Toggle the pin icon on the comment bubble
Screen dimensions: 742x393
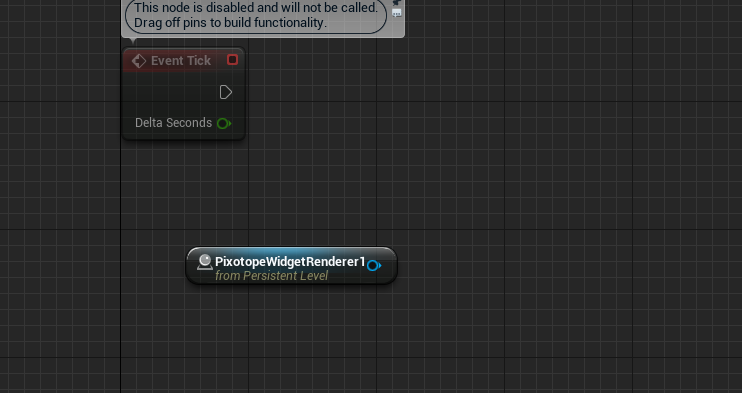point(397,2)
